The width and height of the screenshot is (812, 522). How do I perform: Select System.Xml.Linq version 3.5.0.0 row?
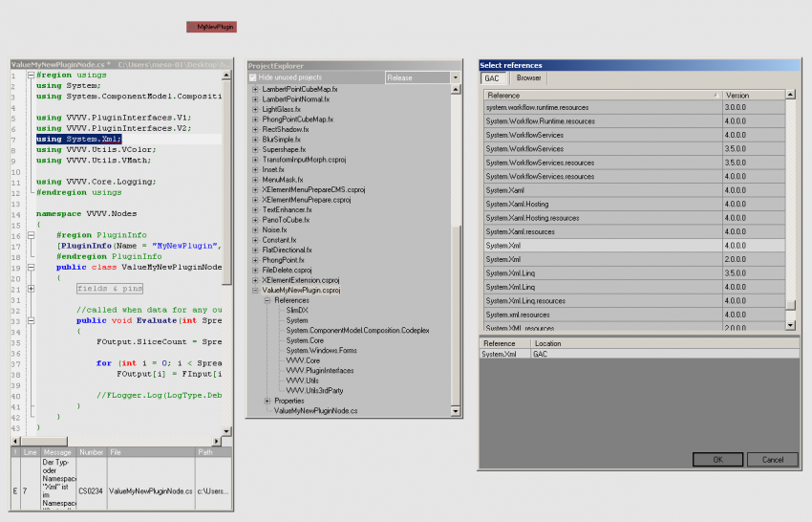pyautogui.click(x=634, y=273)
